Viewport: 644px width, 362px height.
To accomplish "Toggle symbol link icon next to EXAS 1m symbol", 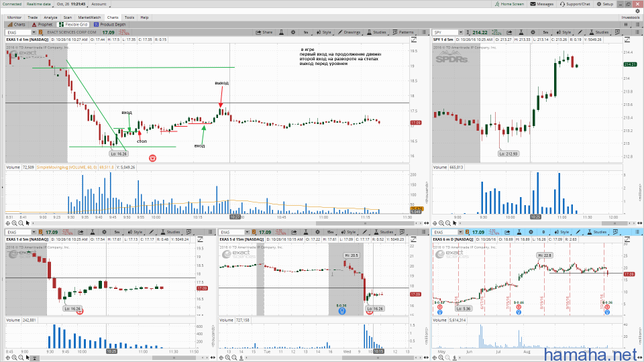I will [x=41, y=32].
